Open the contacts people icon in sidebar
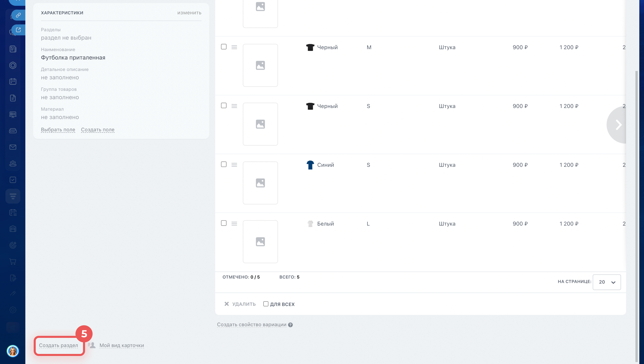This screenshot has width=644, height=364. pos(13,163)
